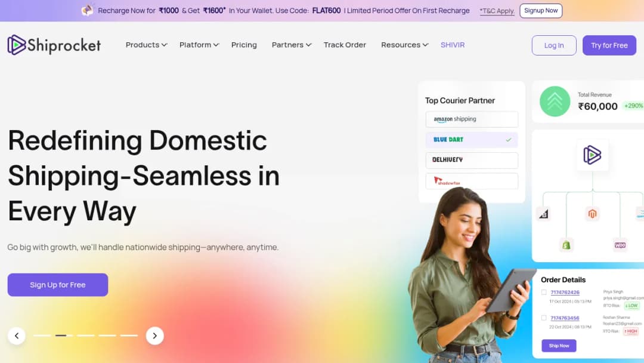The height and width of the screenshot is (363, 644).
Task: Click the Magento integration icon
Action: [x=592, y=214]
